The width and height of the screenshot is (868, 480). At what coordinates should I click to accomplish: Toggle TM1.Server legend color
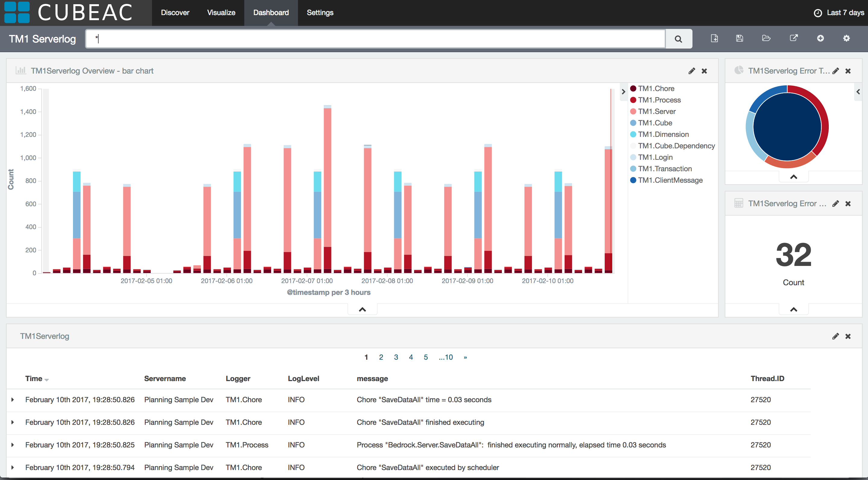tap(633, 112)
